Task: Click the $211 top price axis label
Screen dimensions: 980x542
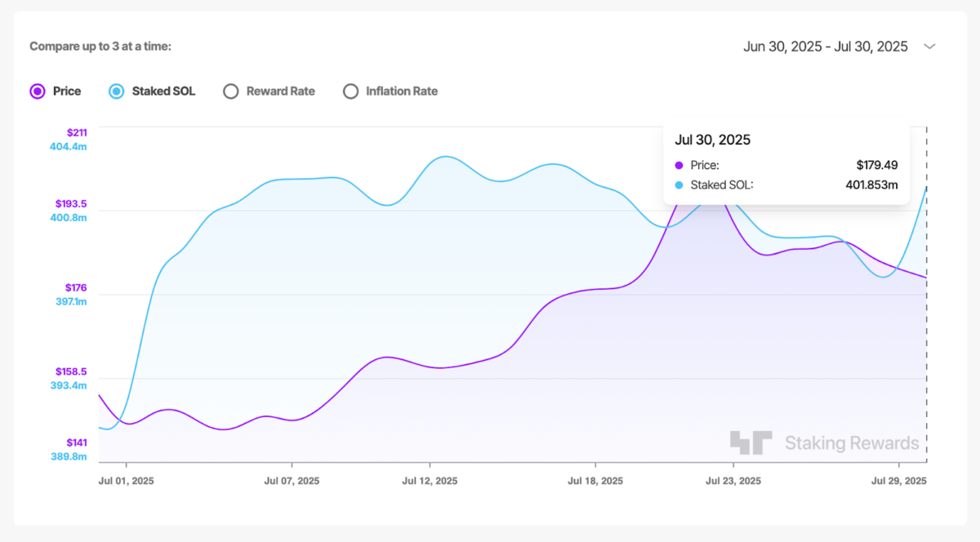Action: (x=76, y=132)
